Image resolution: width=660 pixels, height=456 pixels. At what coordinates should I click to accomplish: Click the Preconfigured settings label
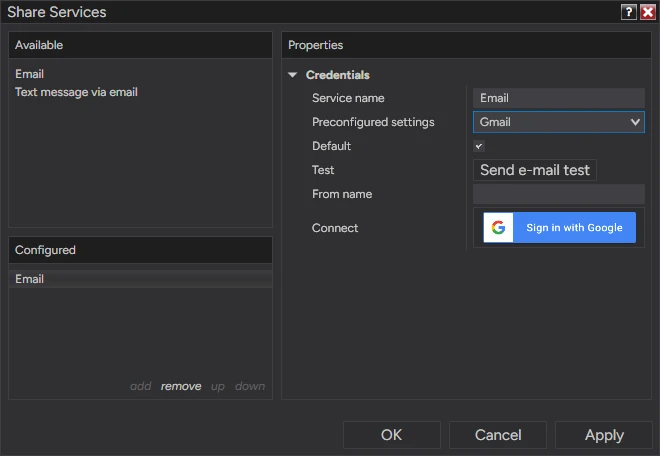point(373,122)
